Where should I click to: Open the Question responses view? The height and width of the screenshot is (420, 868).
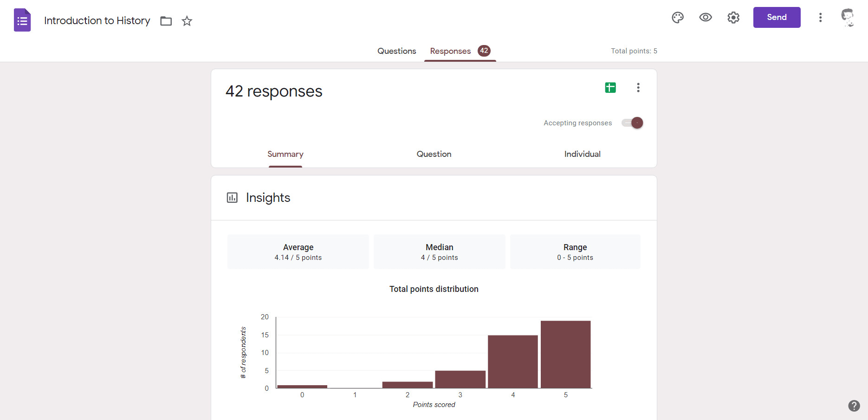(434, 154)
